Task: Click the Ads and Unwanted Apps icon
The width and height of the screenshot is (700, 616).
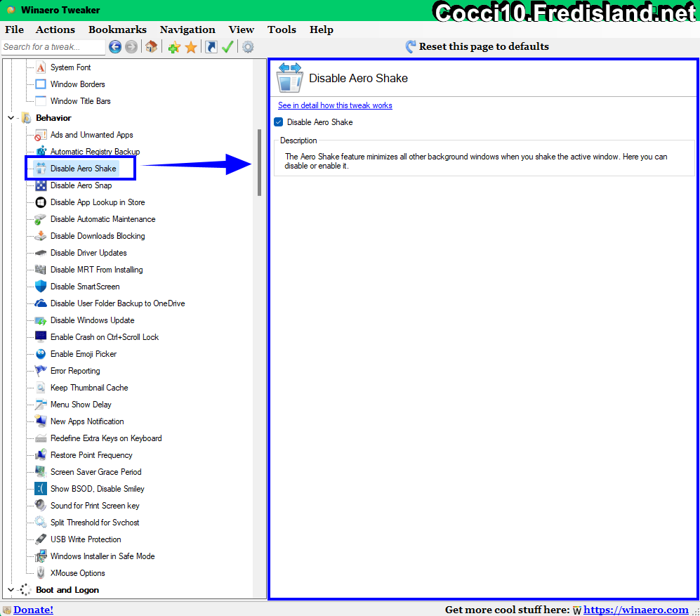Action: coord(41,135)
